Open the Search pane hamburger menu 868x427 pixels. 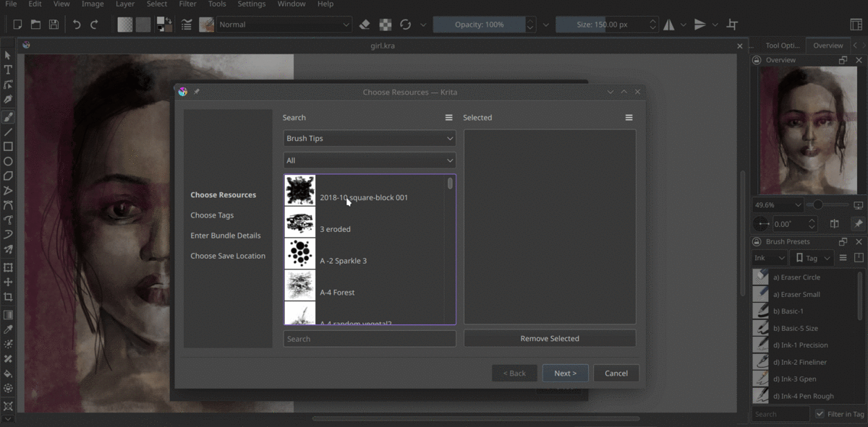448,118
